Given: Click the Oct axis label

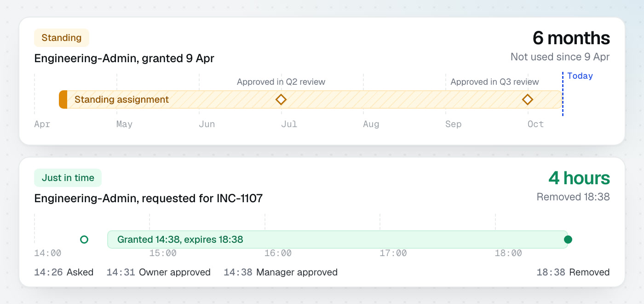Looking at the screenshot, I should (535, 124).
